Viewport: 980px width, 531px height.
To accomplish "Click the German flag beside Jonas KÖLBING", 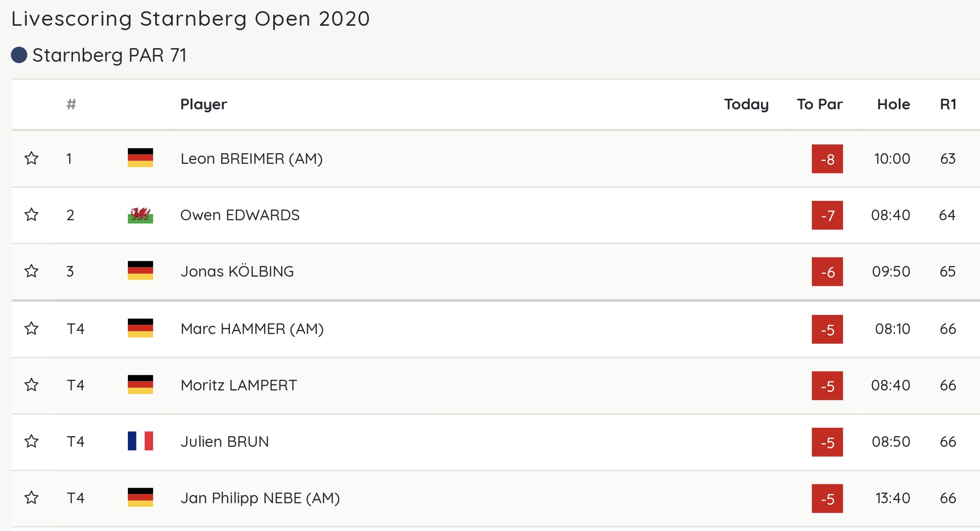I will (140, 271).
